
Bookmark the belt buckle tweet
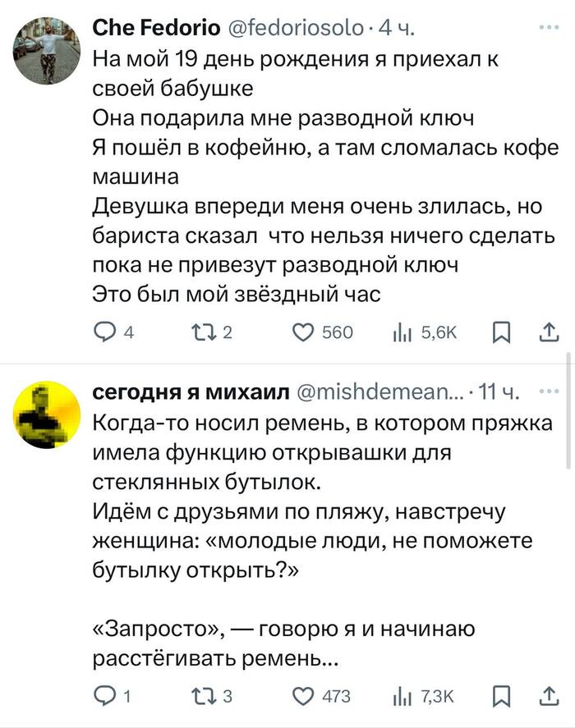point(499,697)
